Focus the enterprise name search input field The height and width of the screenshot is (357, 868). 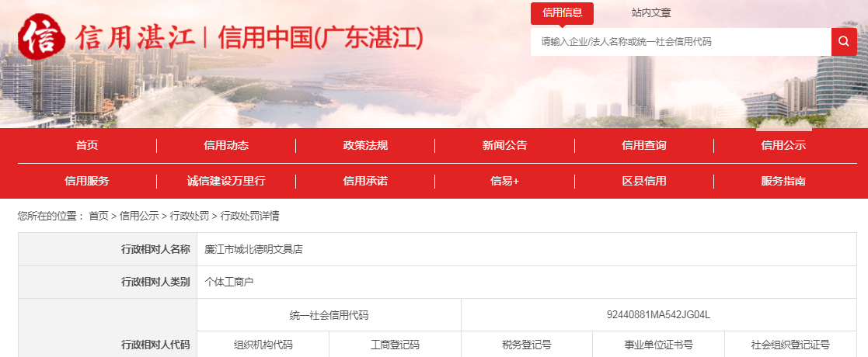tap(680, 42)
